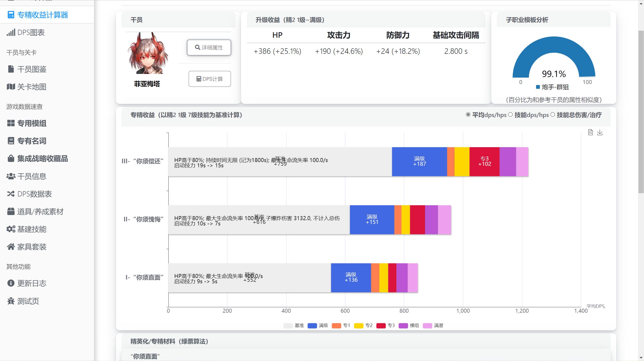Select the 技能dps/hps radio option
Image resolution: width=644 pixels, height=361 pixels.
tap(510, 115)
